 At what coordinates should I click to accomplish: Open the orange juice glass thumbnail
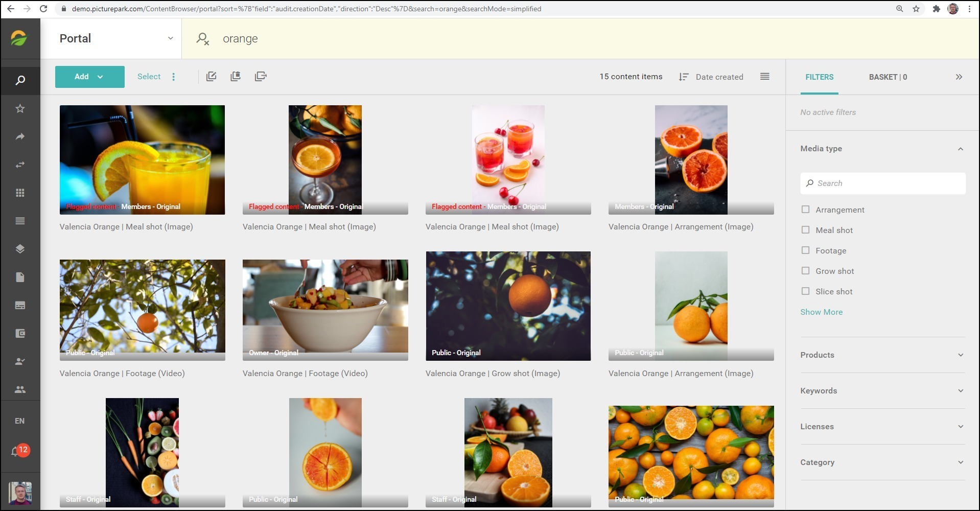click(x=142, y=159)
